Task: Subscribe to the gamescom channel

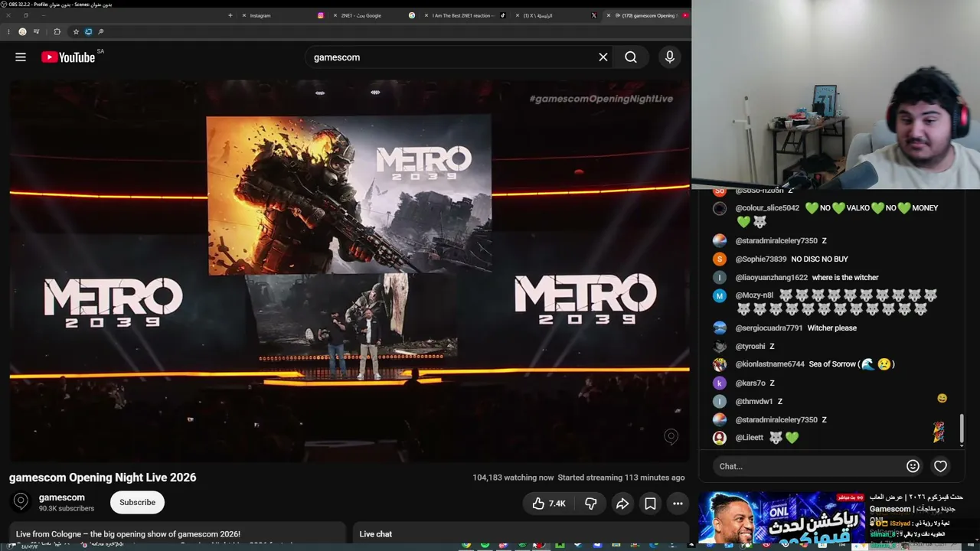Action: [137, 502]
